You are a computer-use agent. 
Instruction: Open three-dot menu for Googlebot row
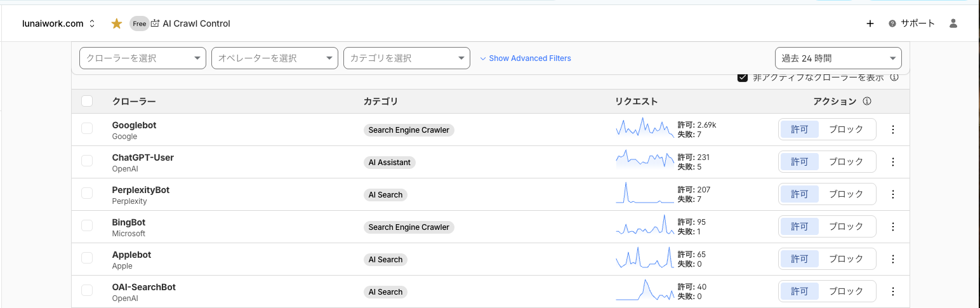coord(892,130)
